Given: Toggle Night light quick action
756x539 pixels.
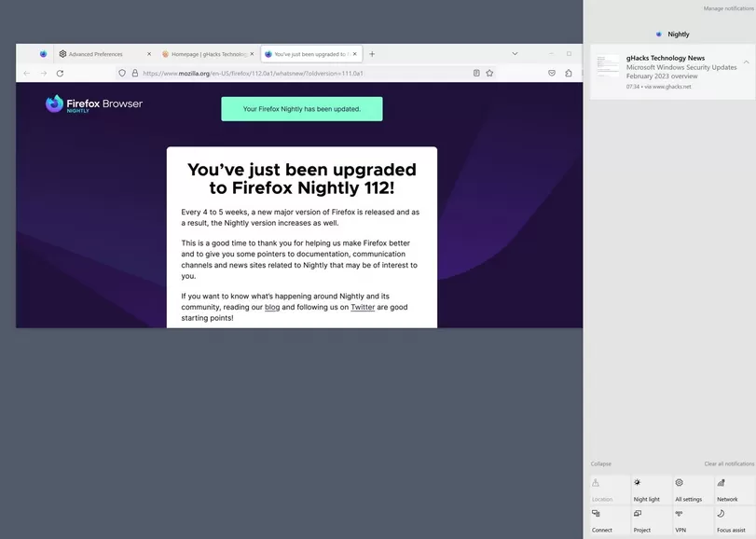Looking at the screenshot, I should [x=652, y=490].
